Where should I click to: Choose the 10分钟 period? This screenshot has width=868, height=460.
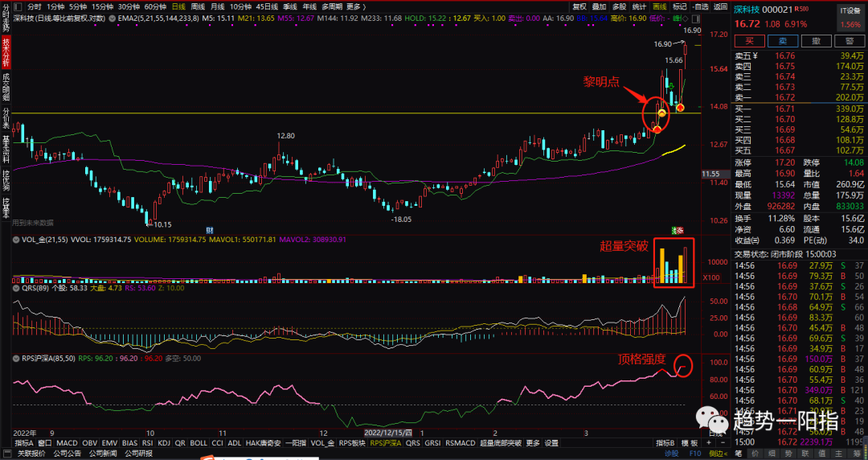click(240, 6)
